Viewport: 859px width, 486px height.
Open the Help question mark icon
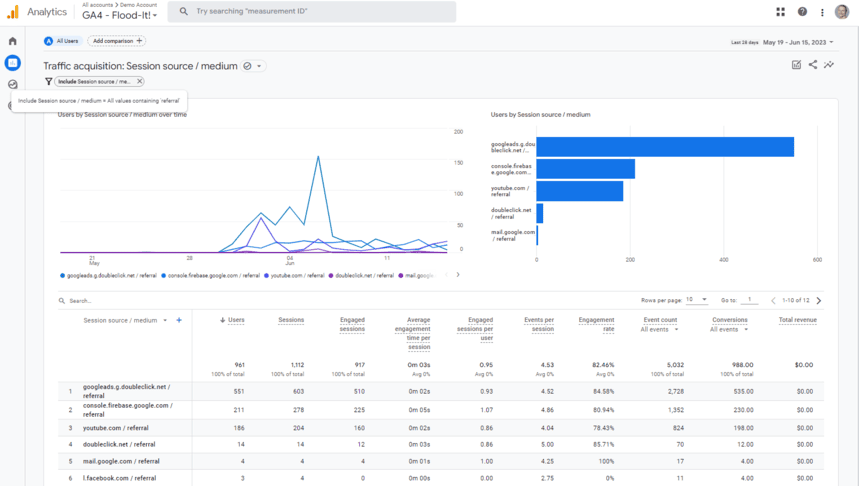click(802, 12)
